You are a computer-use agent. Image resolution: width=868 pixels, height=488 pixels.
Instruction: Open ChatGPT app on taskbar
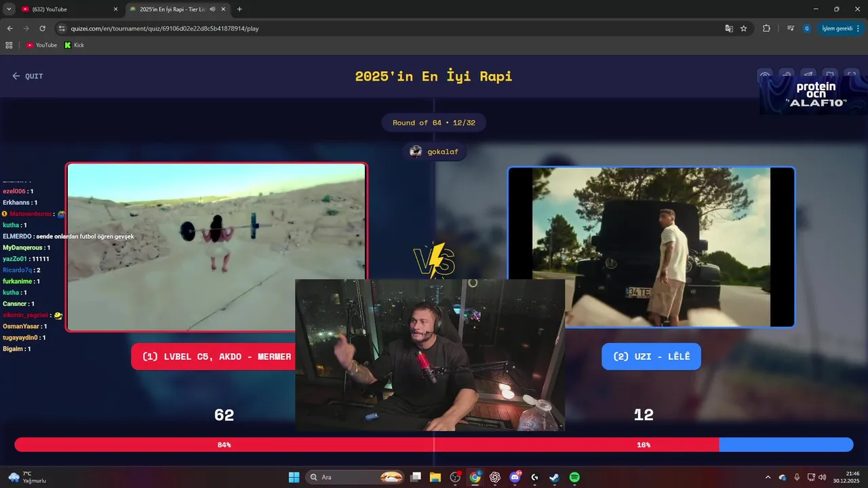coord(495,477)
